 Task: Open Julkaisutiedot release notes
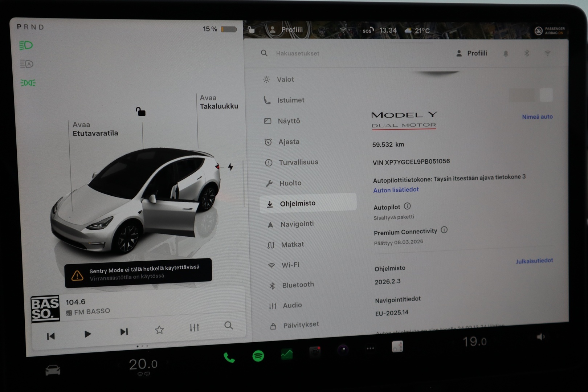534,260
